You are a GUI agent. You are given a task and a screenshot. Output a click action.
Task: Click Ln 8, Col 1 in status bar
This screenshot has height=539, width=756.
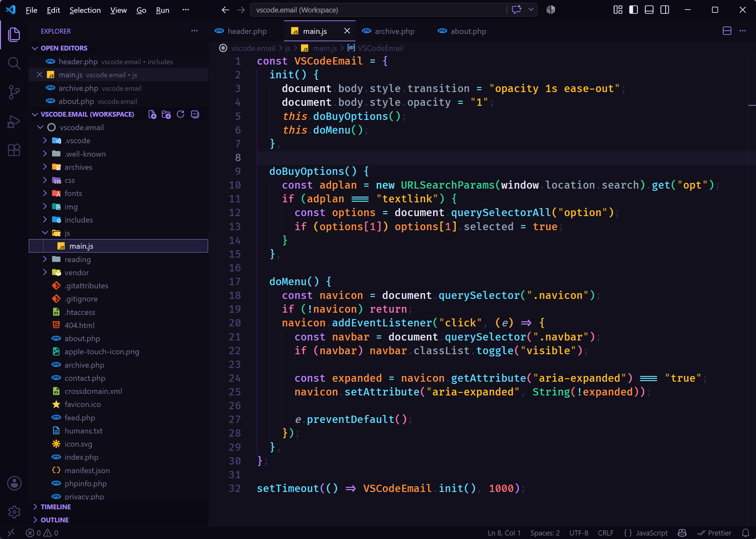pos(504,533)
